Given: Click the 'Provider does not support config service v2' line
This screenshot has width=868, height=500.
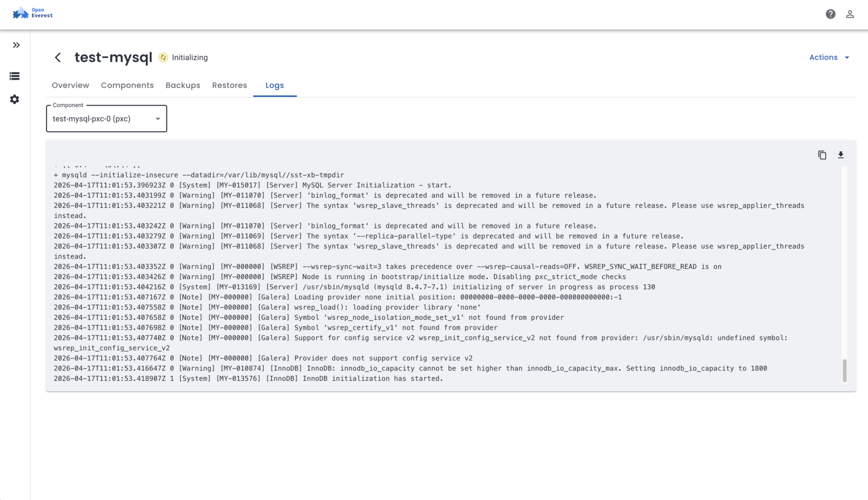Looking at the screenshot, I should [x=263, y=358].
